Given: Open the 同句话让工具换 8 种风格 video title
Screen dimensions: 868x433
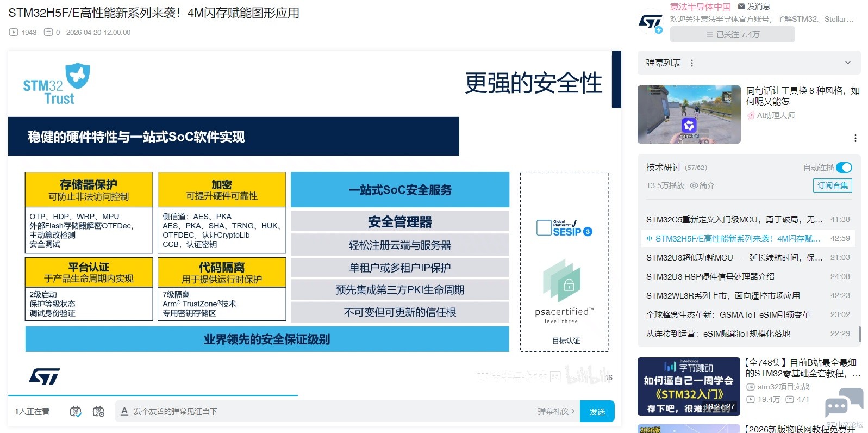Looking at the screenshot, I should tap(803, 96).
